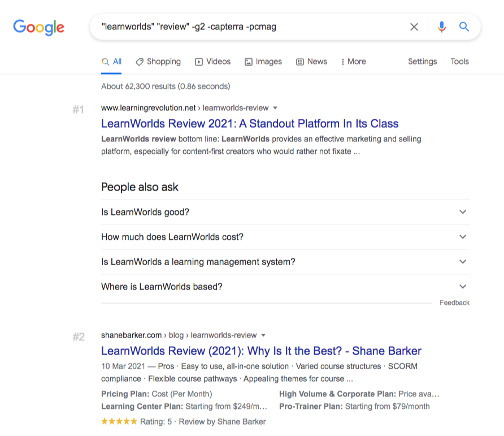504x436 pixels.
Task: Open the More search categories menu
Action: [354, 62]
